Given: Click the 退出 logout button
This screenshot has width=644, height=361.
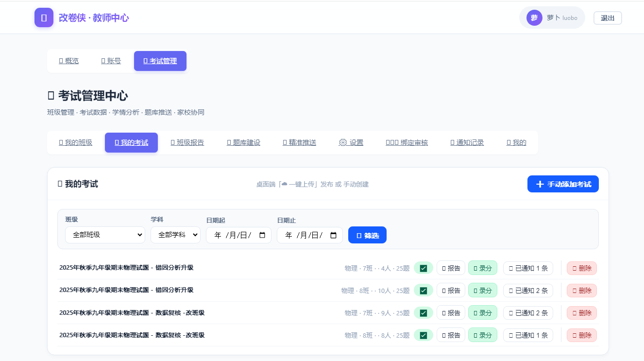Looking at the screenshot, I should pos(608,18).
